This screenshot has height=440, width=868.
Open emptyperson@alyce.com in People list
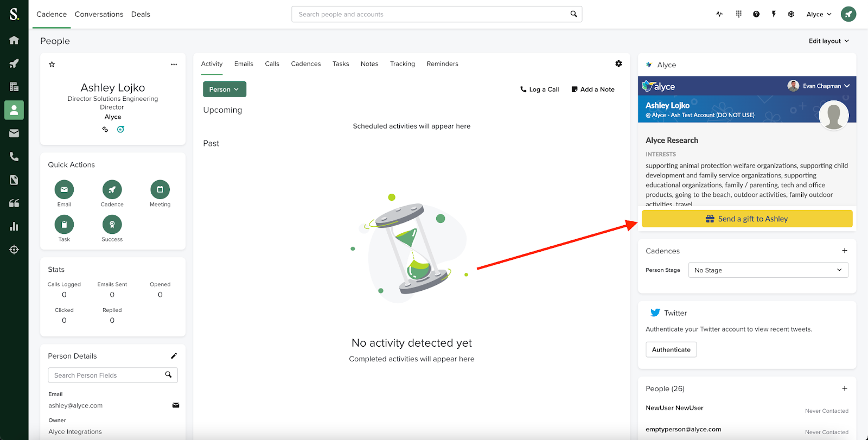click(x=684, y=429)
